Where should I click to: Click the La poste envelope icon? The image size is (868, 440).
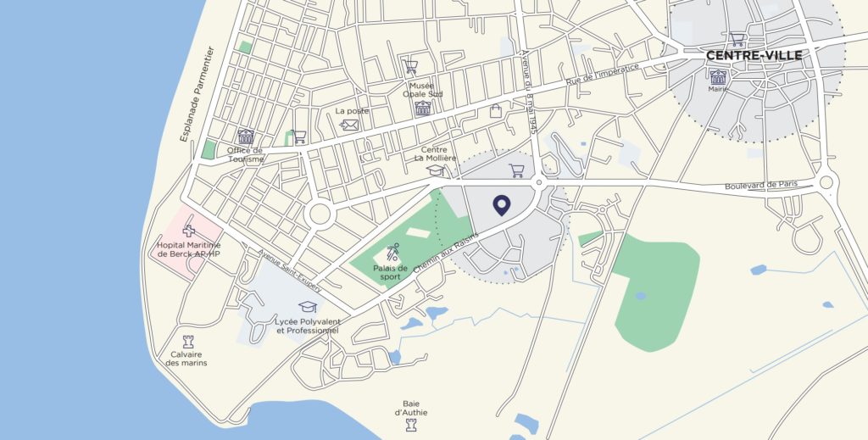[349, 125]
